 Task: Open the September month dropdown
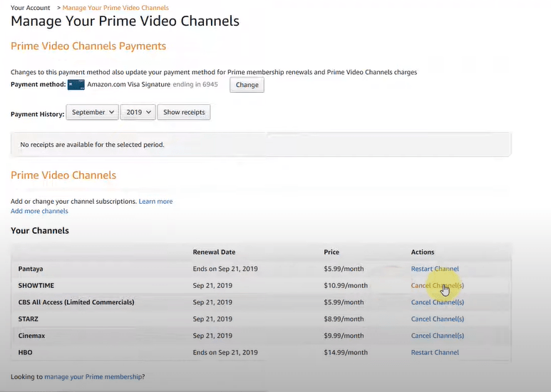93,112
